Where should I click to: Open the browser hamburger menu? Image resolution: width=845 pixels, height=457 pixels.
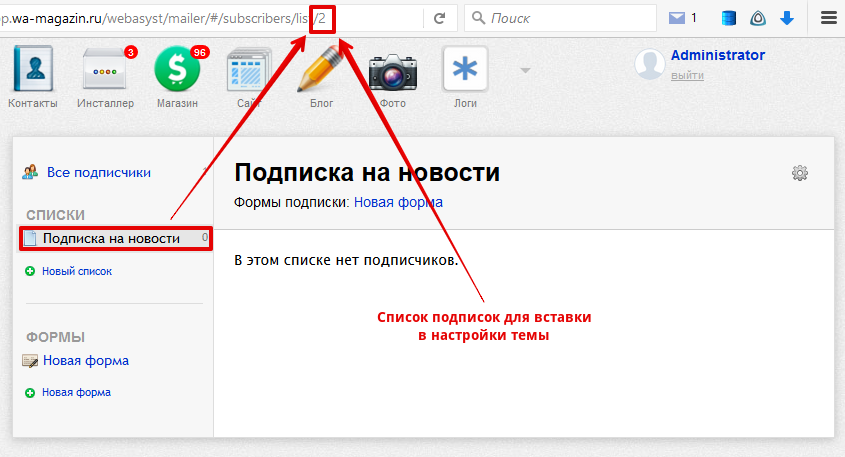coord(829,18)
